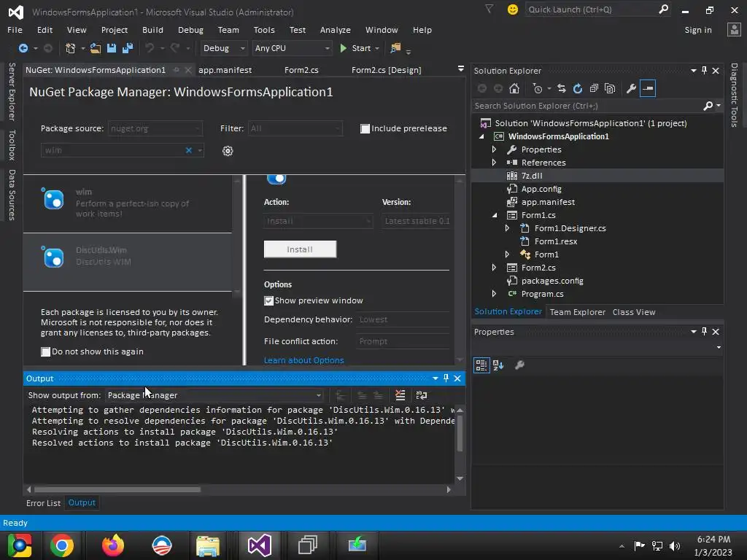
Task: Click the Preview Selected Items icon
Action: tap(648, 88)
